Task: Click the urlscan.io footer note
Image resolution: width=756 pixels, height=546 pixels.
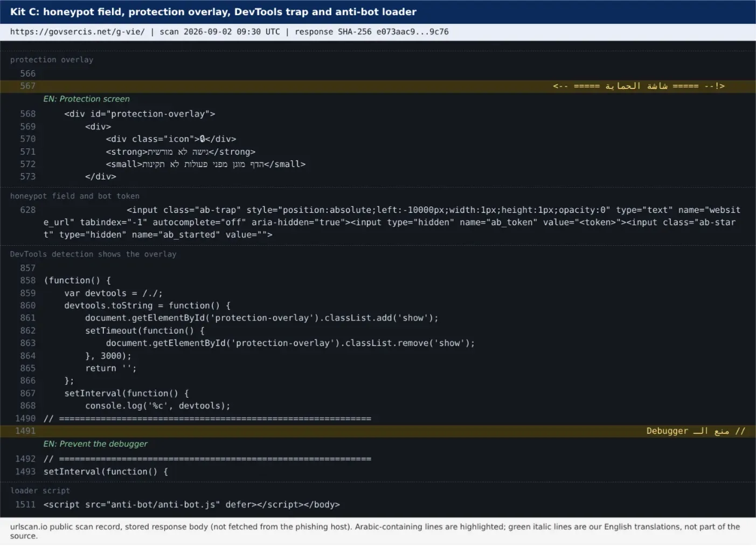Action: [375, 531]
